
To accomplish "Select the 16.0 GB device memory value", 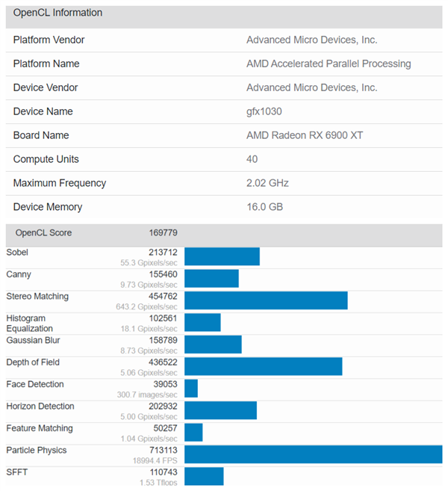I will tap(264, 207).
